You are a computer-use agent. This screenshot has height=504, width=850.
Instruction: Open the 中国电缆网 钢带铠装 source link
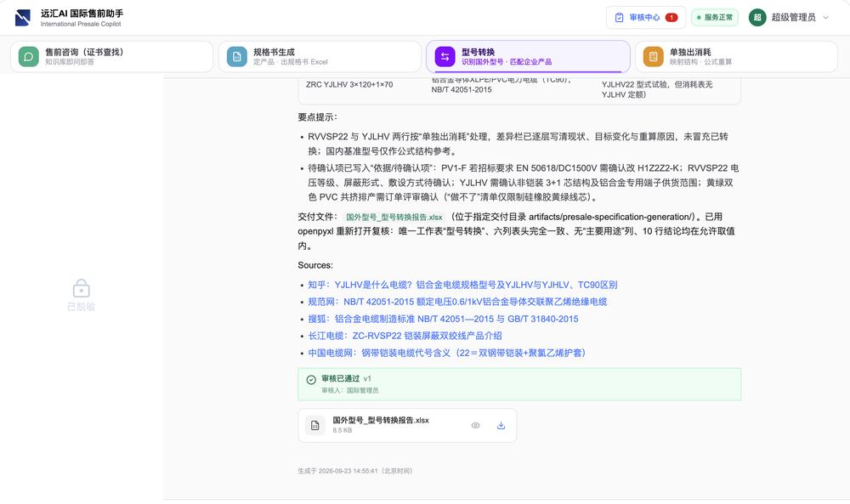447,353
